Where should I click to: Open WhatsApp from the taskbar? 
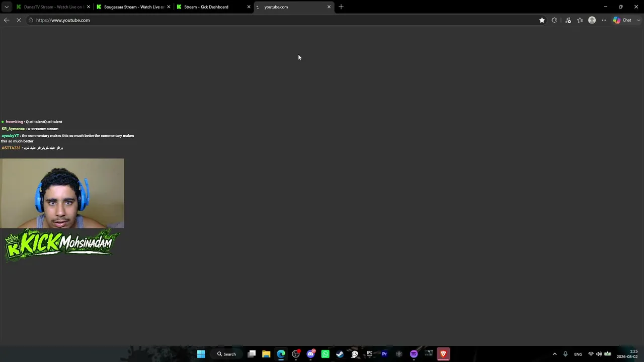coord(325,354)
